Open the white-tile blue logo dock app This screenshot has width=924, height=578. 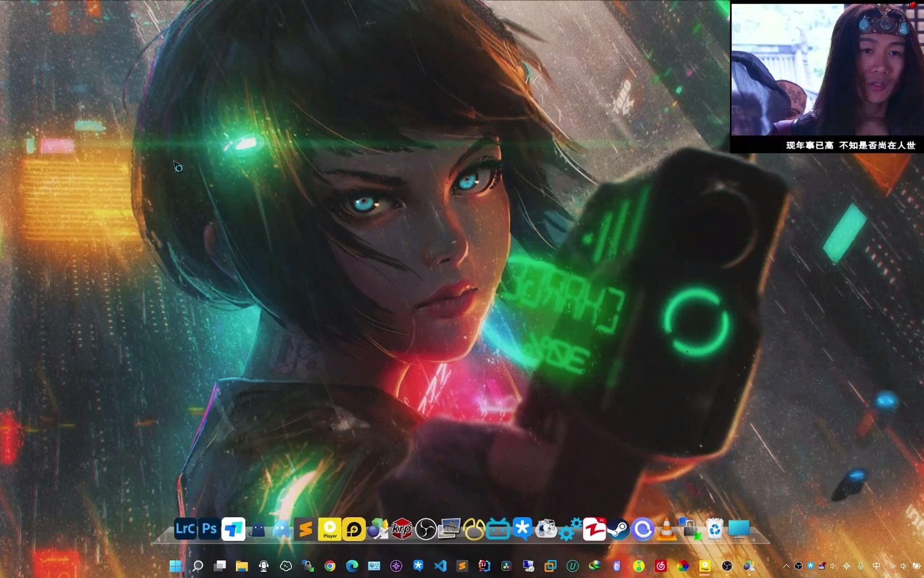click(234, 529)
